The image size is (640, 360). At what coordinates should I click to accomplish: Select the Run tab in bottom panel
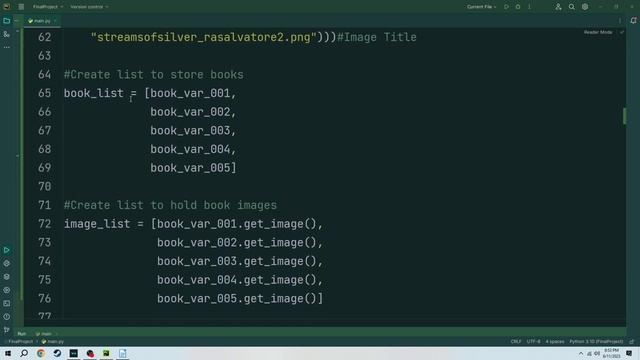(22, 334)
